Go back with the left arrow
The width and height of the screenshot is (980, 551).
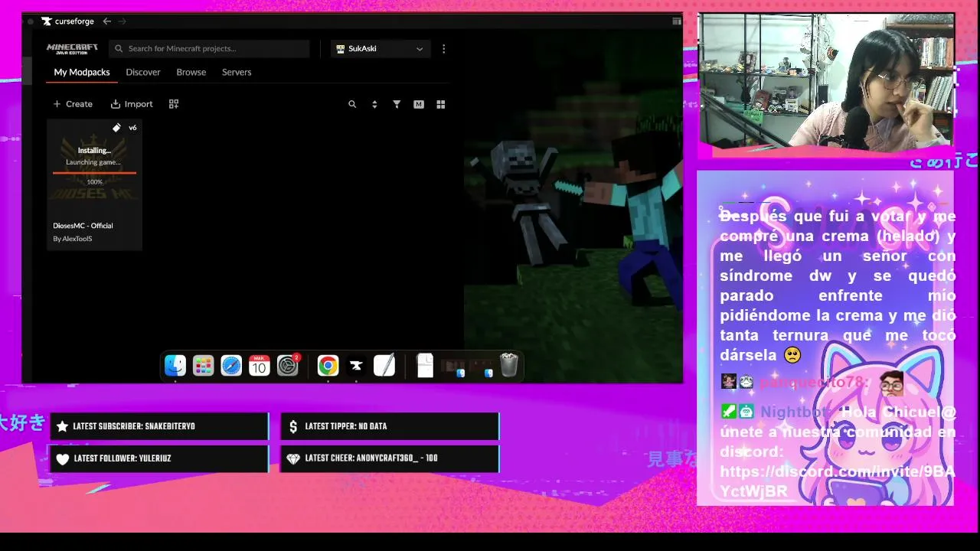[107, 21]
